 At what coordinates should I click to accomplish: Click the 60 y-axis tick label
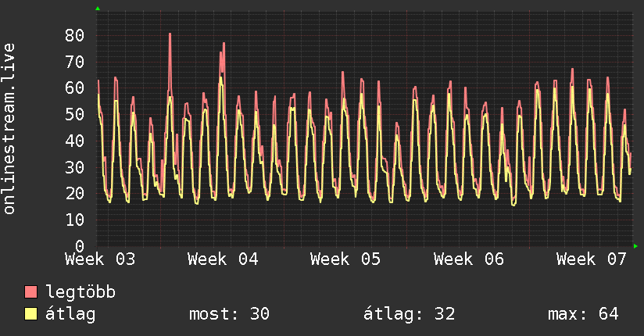pyautogui.click(x=75, y=88)
